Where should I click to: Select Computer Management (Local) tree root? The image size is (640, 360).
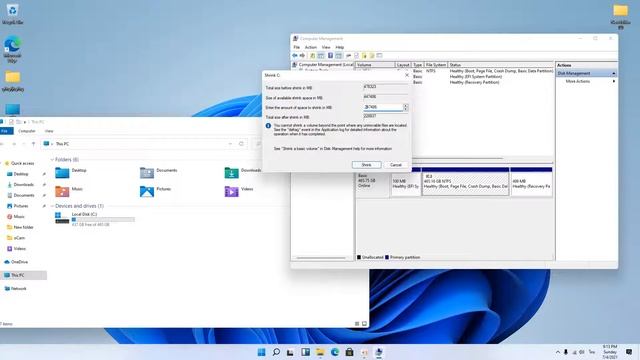(x=325, y=65)
